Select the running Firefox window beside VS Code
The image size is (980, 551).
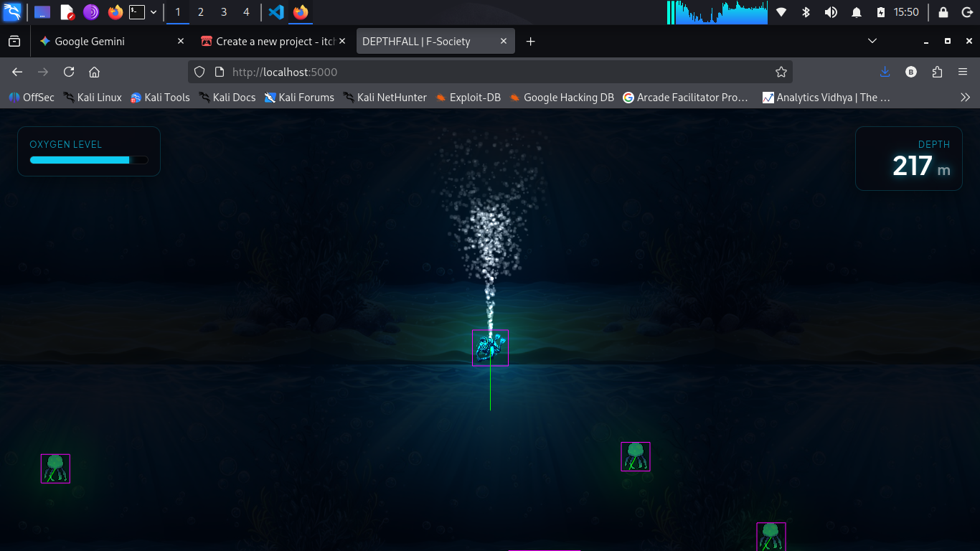pos(301,12)
